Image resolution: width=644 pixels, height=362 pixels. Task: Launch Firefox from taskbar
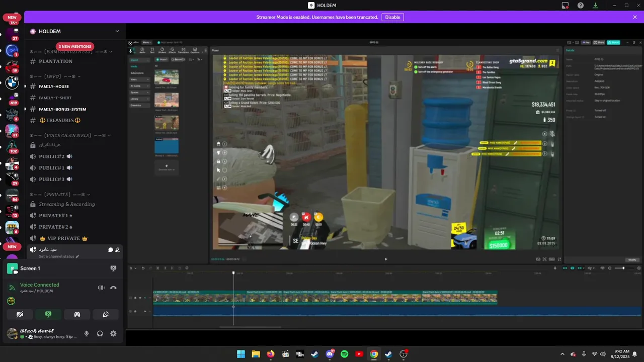271,354
